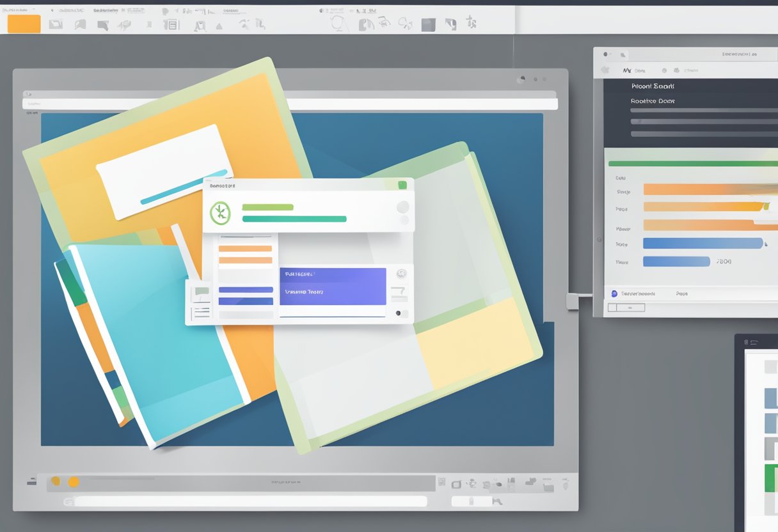
Task: Click the large orange button in top toolbar
Action: click(x=24, y=24)
